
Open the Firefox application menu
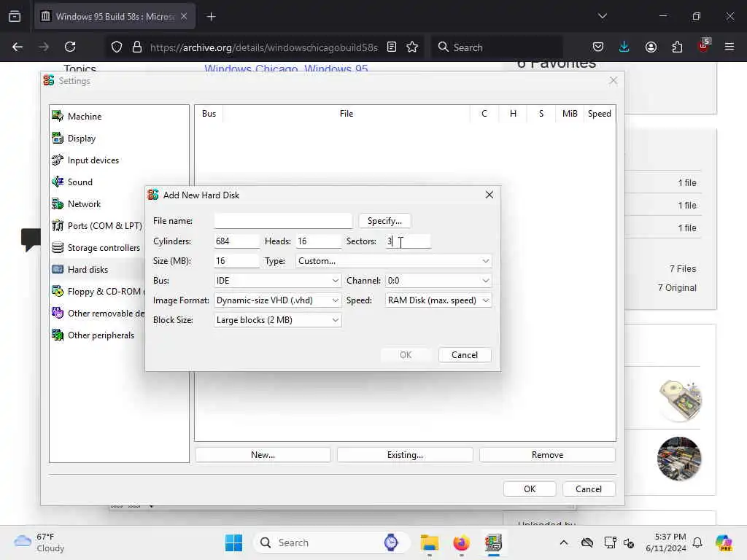[729, 47]
